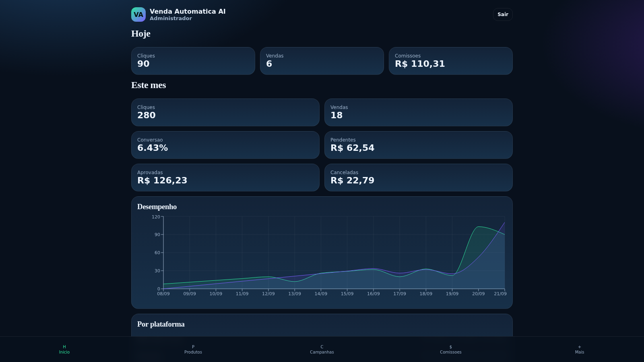Open the Mais menu tab

click(580, 349)
